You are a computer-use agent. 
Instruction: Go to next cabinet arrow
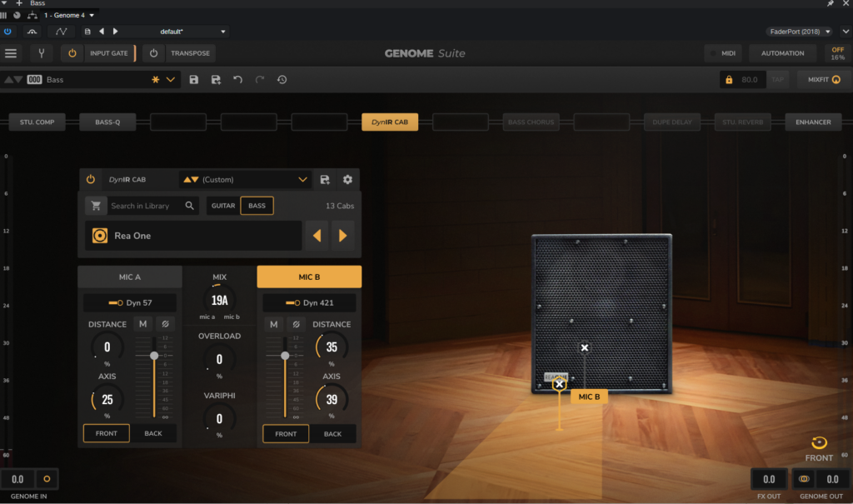click(x=342, y=236)
